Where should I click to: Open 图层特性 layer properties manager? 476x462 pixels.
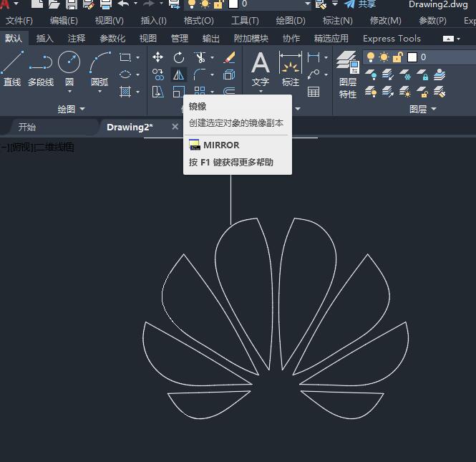pos(348,74)
